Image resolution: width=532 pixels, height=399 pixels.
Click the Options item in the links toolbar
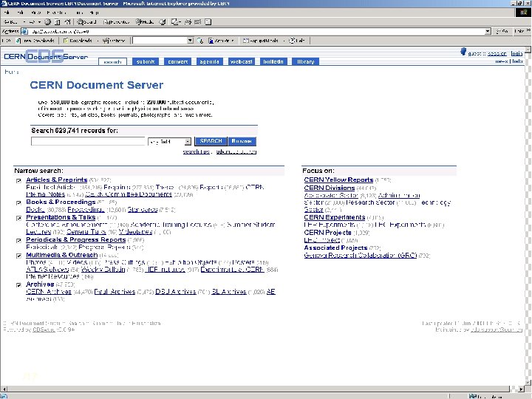point(114,41)
